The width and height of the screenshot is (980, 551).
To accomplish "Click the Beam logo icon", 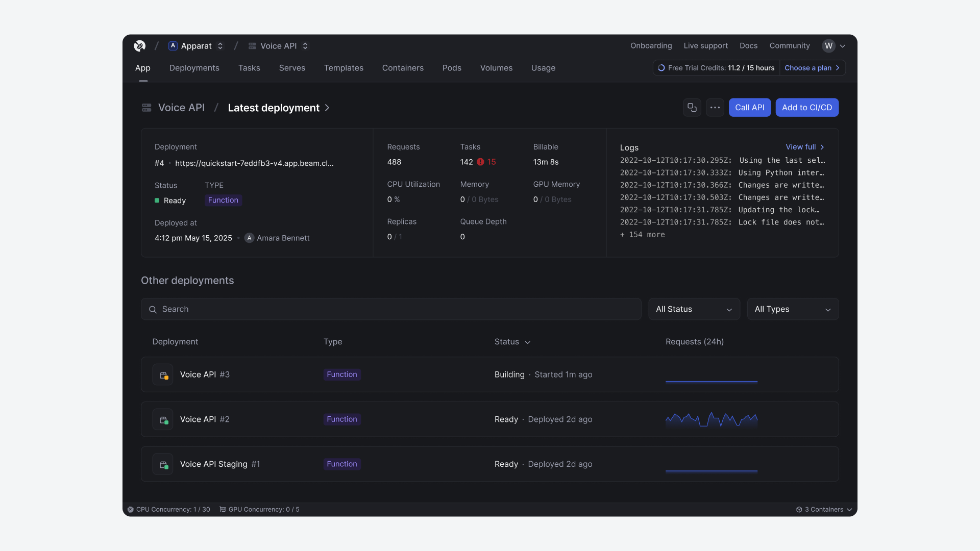I will (139, 46).
